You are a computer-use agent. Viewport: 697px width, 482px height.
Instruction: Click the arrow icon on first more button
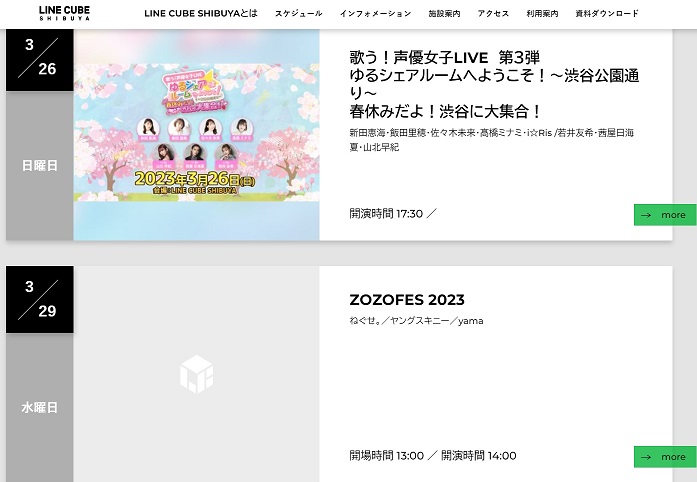646,215
